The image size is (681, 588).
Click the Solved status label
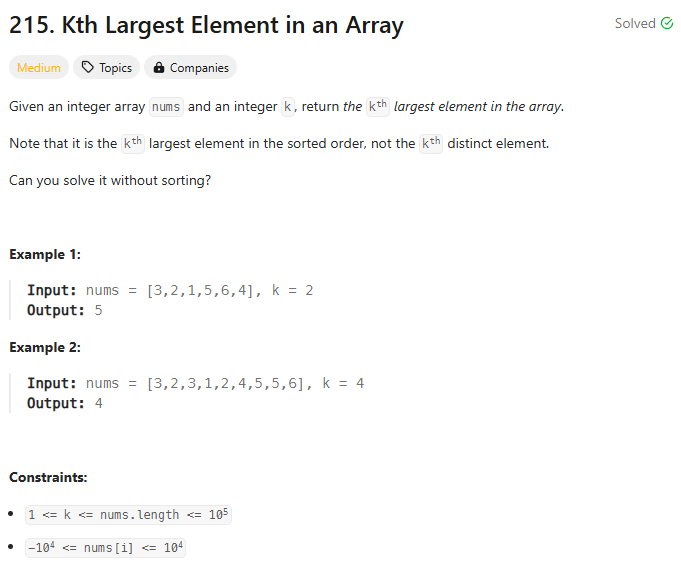(x=635, y=23)
